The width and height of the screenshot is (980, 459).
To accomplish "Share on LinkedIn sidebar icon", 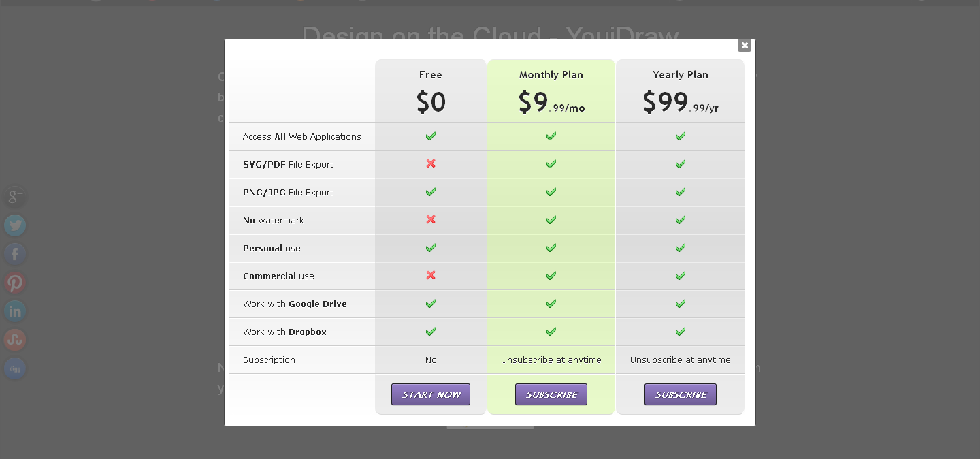I will pos(15,311).
